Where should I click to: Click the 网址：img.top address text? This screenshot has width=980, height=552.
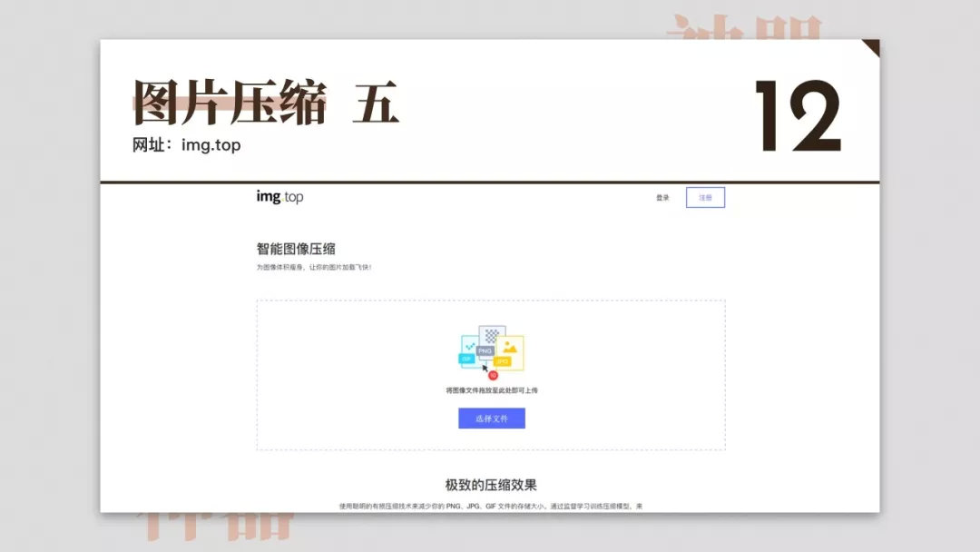click(x=186, y=143)
